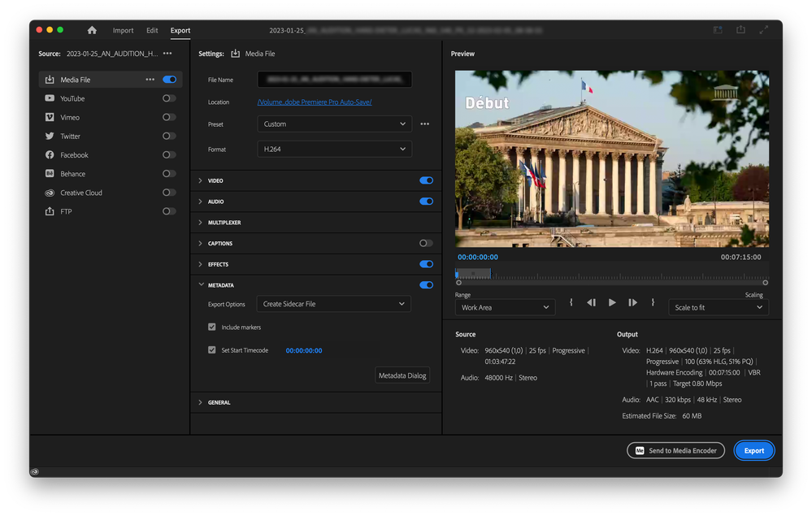Click the YouTube destination icon
The width and height of the screenshot is (812, 516).
(50, 98)
